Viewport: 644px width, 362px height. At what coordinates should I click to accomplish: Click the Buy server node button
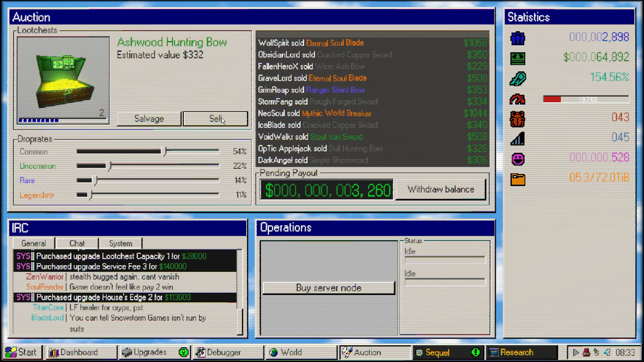(328, 288)
